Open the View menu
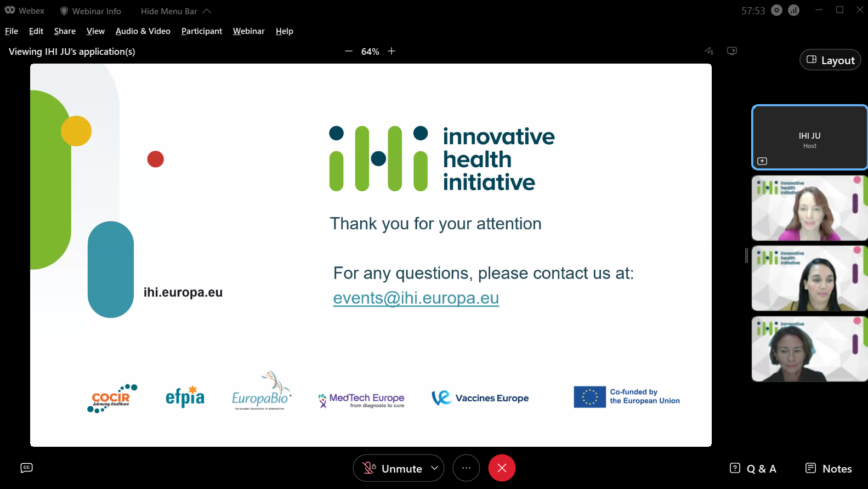 pyautogui.click(x=95, y=31)
